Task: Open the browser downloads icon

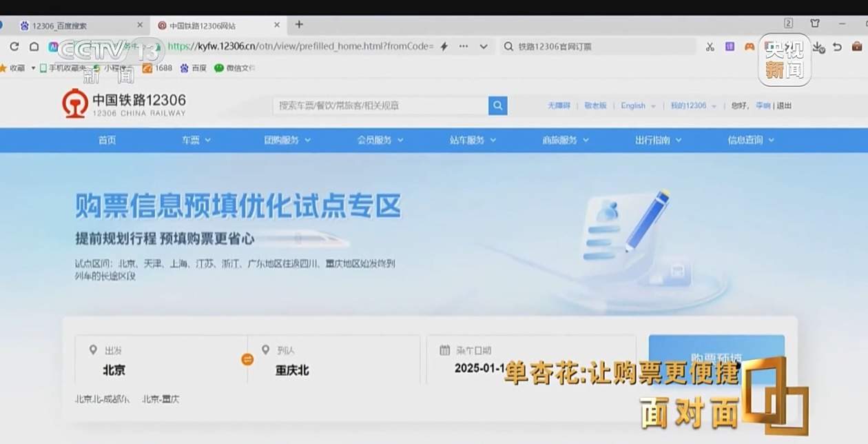Action: coord(819,47)
